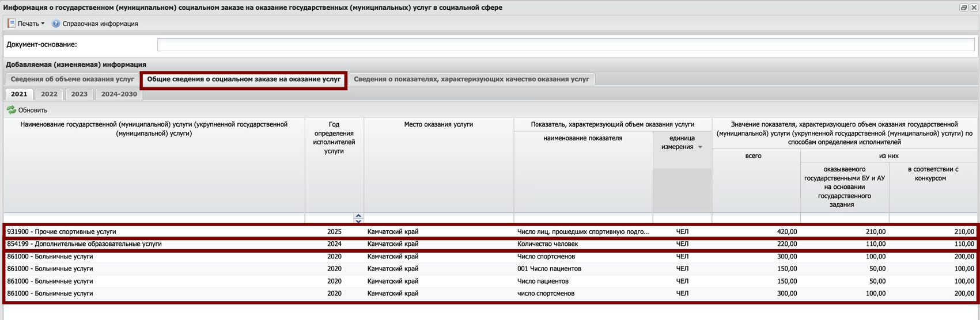Click filter field under Место оказания услуги

tap(438, 218)
